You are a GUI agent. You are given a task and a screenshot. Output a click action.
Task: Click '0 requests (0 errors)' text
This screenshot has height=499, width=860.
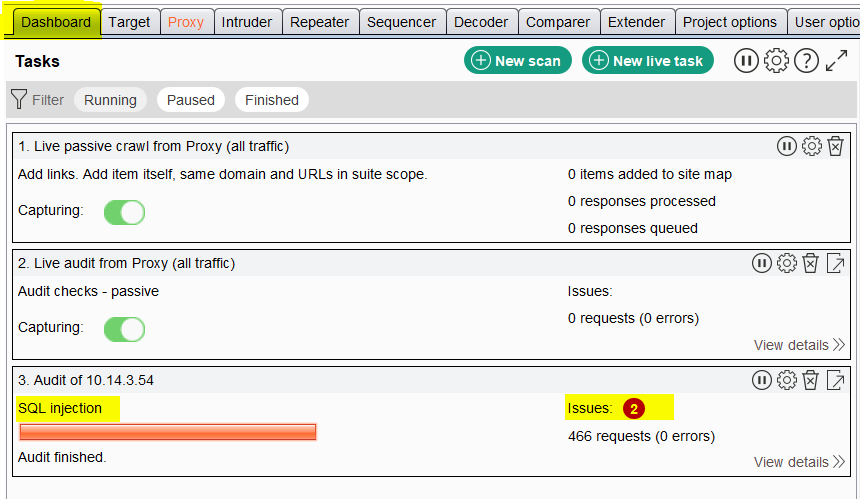click(x=633, y=319)
